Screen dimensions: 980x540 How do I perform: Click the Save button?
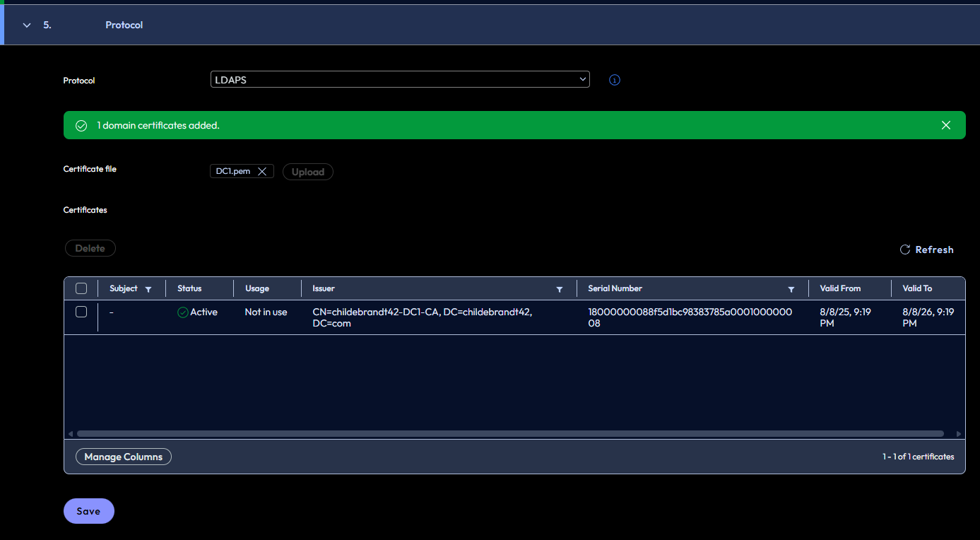point(88,511)
